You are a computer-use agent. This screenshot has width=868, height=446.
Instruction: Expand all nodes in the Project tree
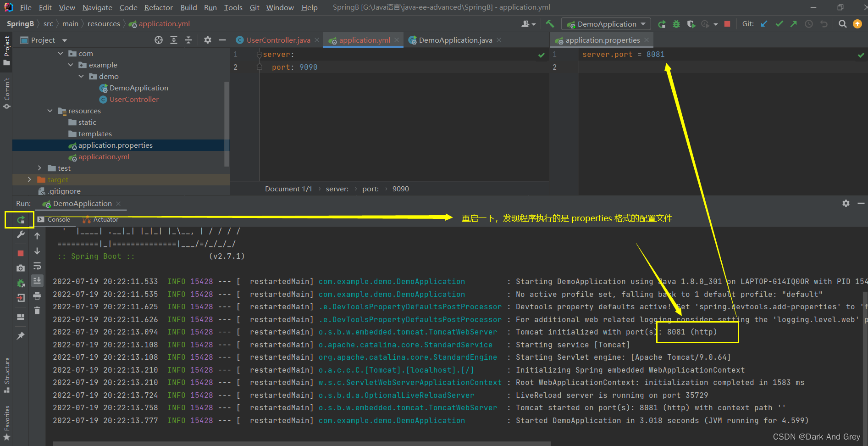click(x=174, y=40)
